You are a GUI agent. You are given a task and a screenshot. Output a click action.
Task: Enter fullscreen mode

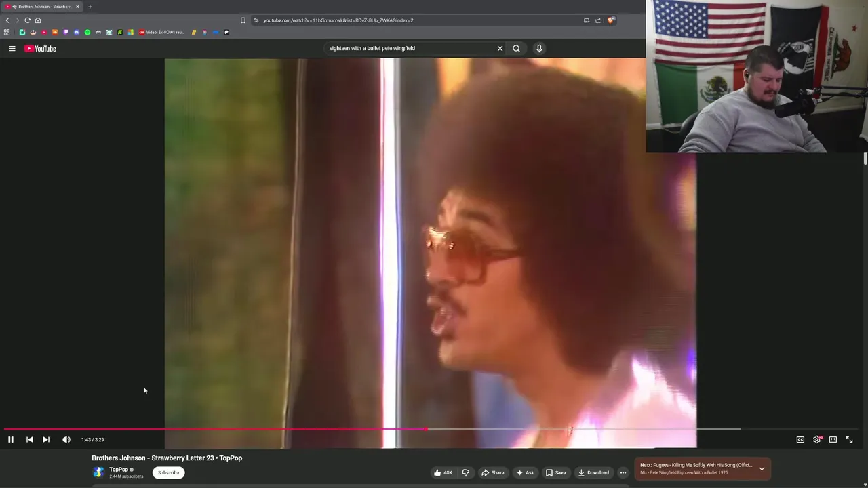click(850, 440)
